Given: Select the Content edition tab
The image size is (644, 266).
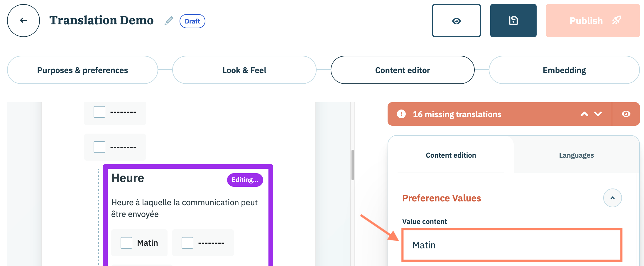Looking at the screenshot, I should (451, 155).
